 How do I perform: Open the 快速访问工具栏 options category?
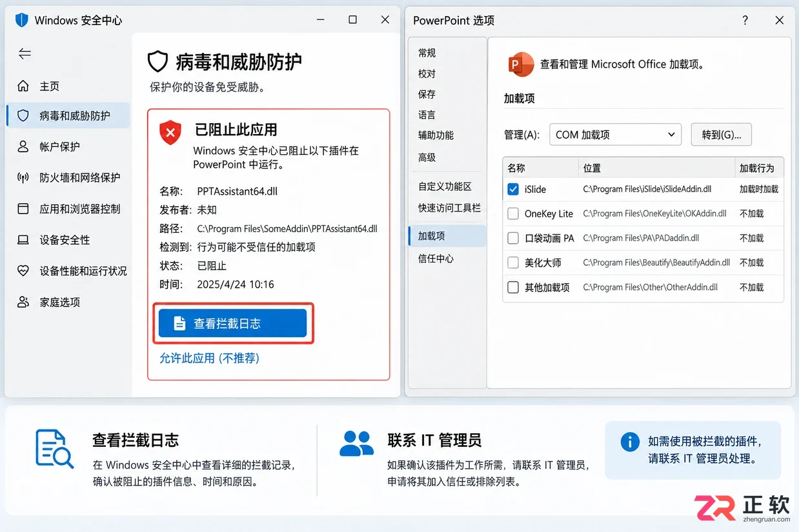(x=449, y=208)
